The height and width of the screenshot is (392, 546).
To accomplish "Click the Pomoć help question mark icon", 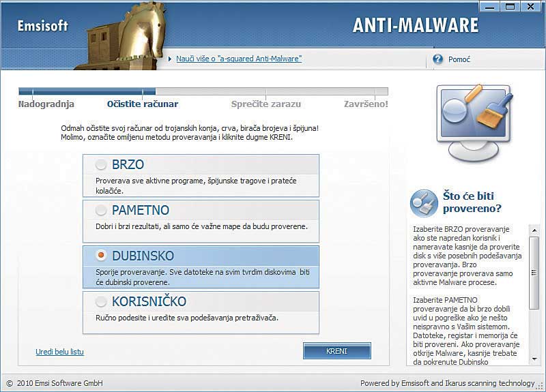I will point(437,59).
